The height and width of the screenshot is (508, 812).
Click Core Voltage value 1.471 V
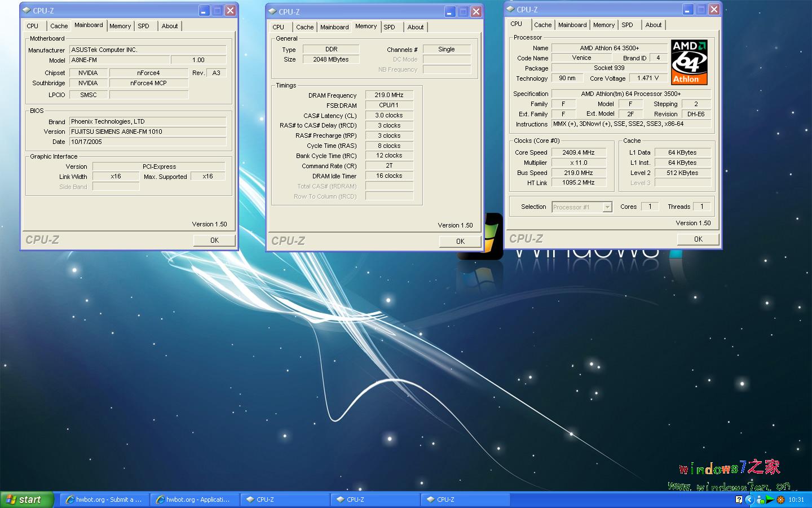coord(648,78)
